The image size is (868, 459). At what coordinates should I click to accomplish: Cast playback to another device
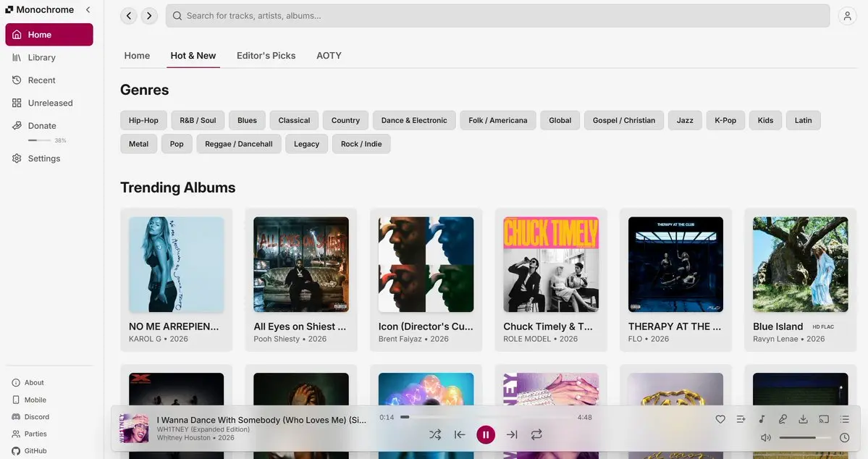[x=824, y=419]
